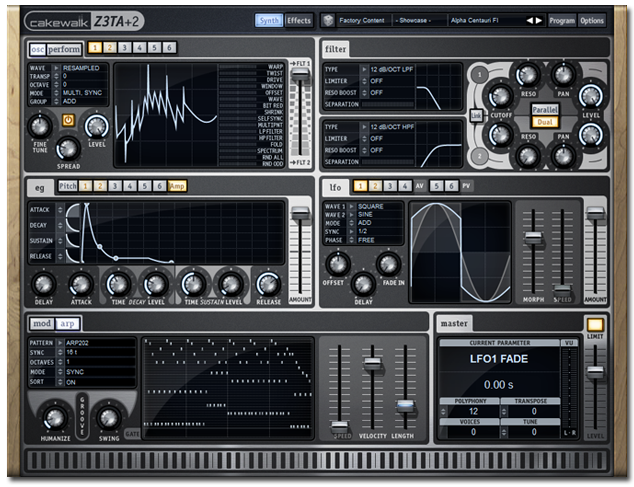Go to previous preset with left arrow
Viewport: 634px width, 487px height.
click(529, 20)
